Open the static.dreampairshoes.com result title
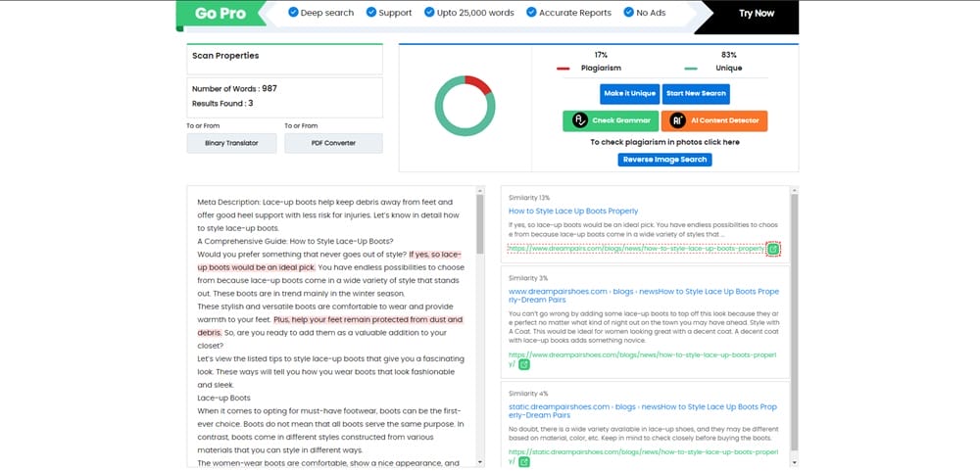The height and width of the screenshot is (471, 980). 643,411
